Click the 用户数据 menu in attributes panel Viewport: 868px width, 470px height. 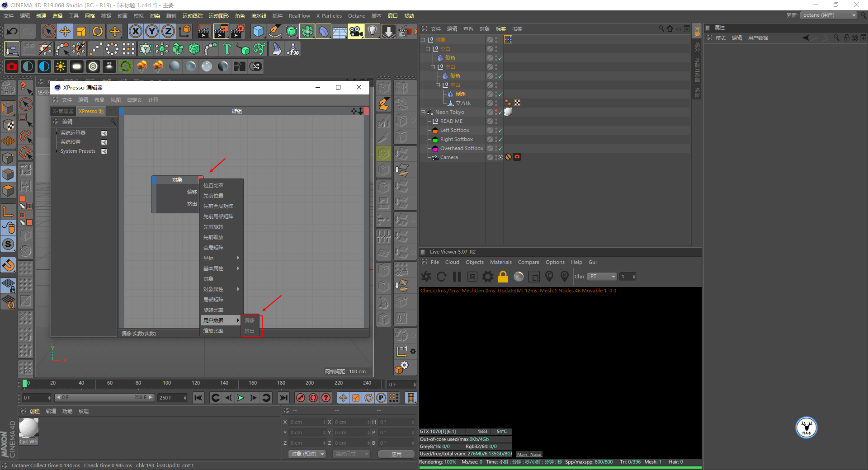[x=758, y=38]
